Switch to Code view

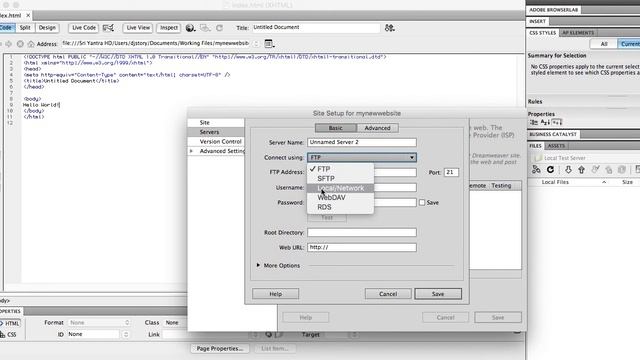click(x=7, y=28)
